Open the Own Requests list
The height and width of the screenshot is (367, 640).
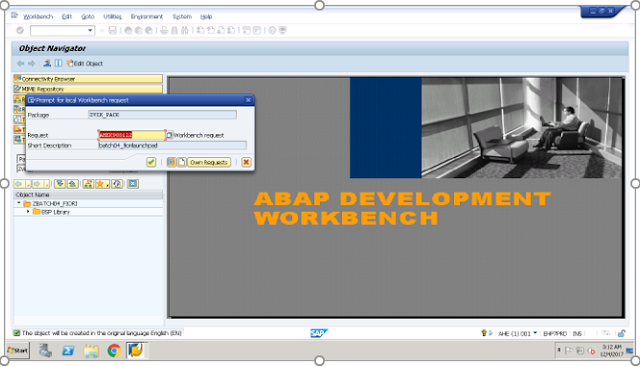[x=209, y=162]
